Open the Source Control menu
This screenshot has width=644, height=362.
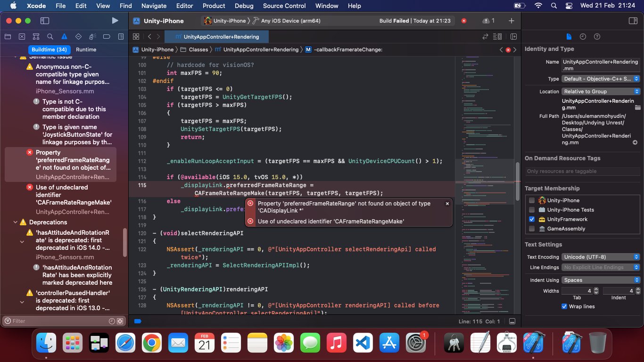(284, 6)
